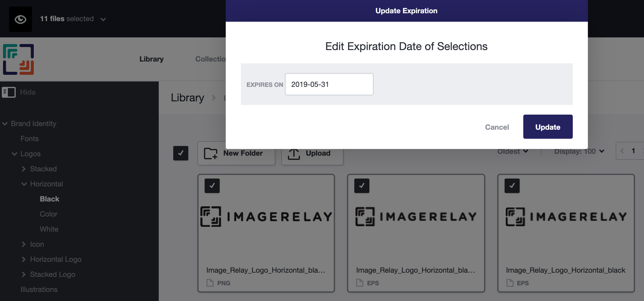Open the Display: 100 dropdown
This screenshot has height=301, width=644.
(579, 151)
